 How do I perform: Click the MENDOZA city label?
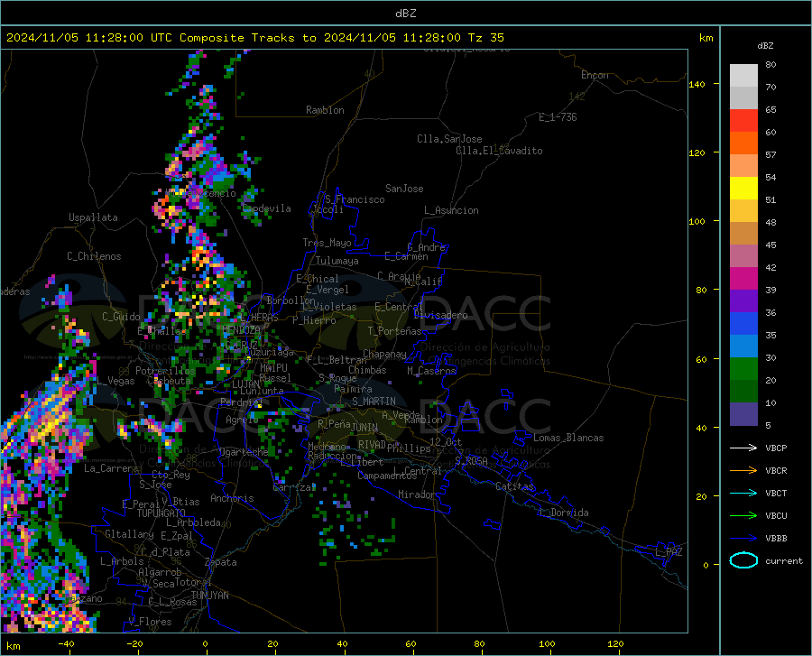click(241, 330)
